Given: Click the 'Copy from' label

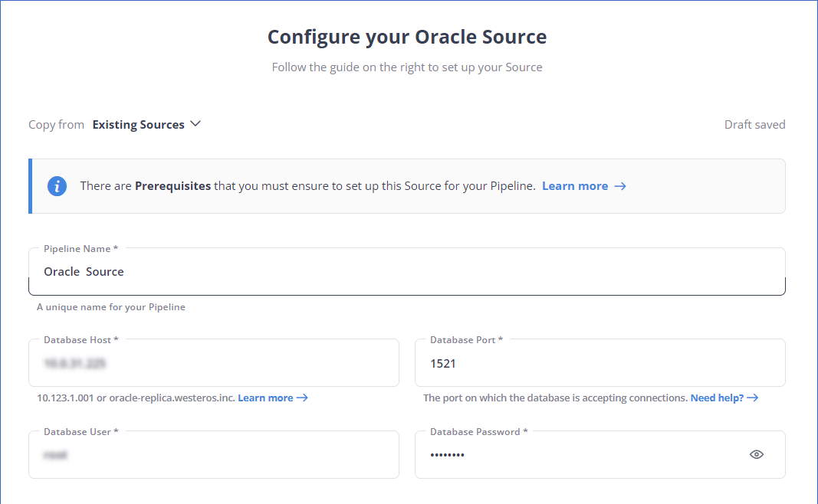Looking at the screenshot, I should (56, 125).
